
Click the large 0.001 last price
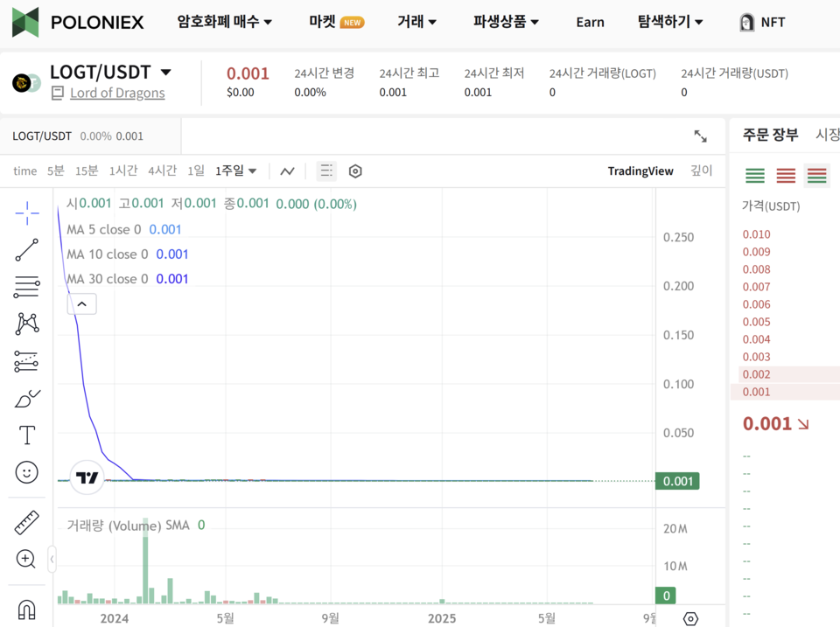tap(767, 424)
